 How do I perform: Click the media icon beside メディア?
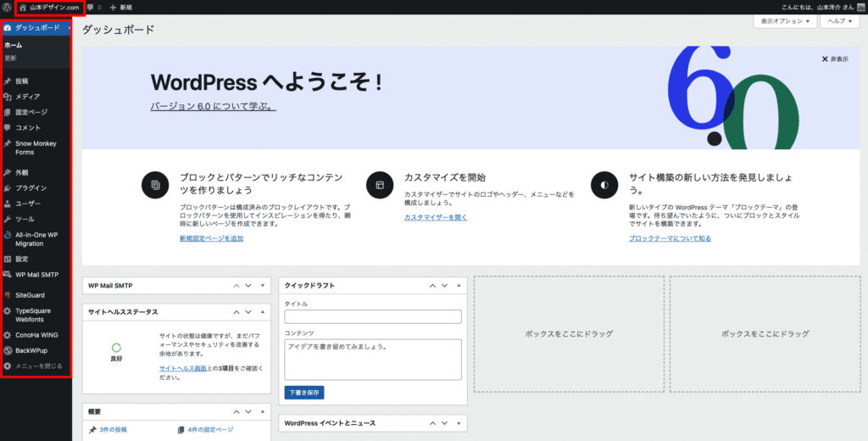pos(7,97)
